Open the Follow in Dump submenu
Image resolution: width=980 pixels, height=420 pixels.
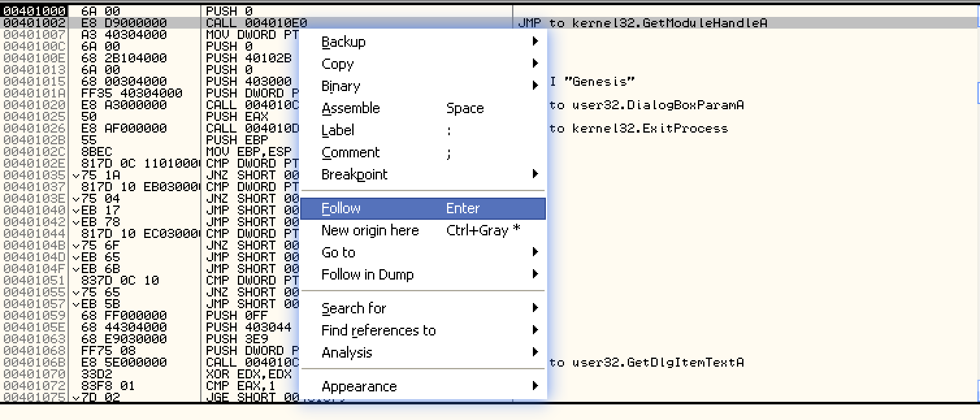click(368, 275)
